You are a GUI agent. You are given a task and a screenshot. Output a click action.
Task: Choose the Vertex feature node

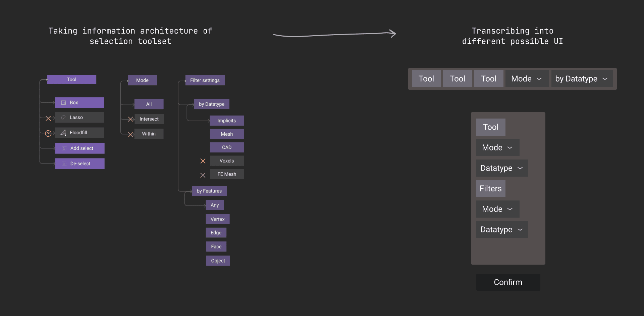pyautogui.click(x=218, y=219)
